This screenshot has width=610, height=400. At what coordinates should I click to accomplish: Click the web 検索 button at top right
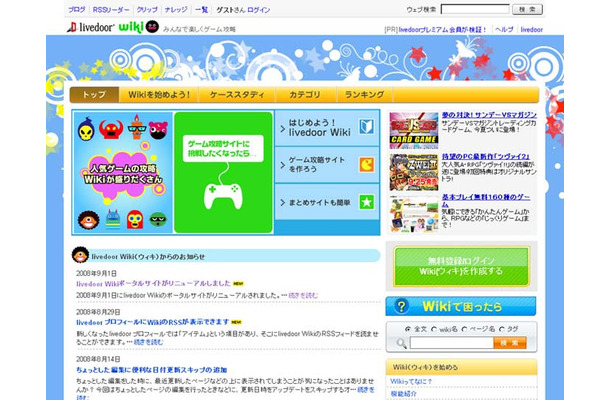click(527, 9)
